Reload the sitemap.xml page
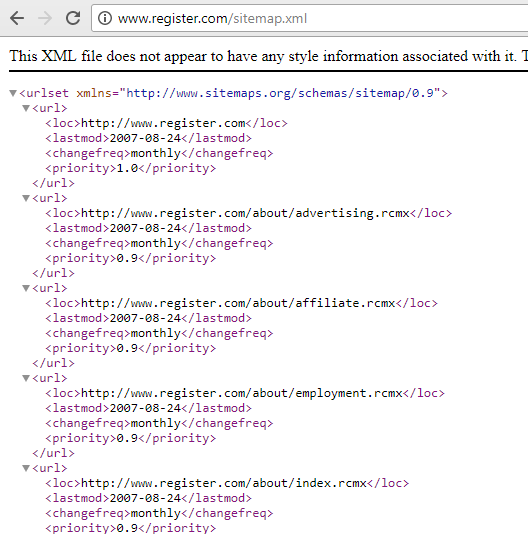528x534 pixels. [x=73, y=18]
